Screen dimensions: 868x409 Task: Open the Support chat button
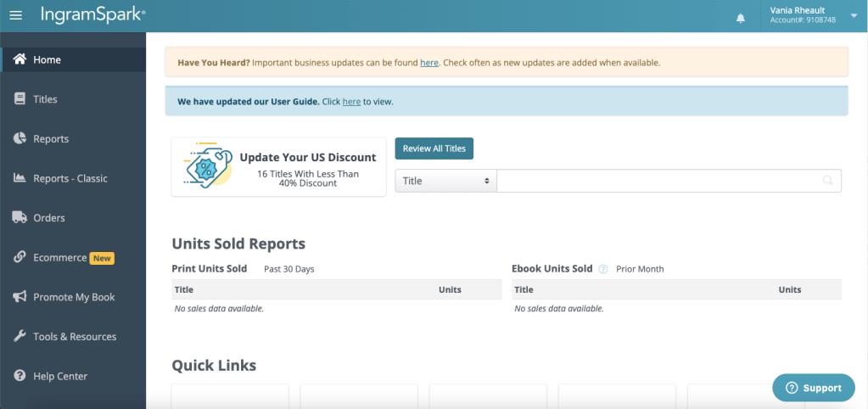[813, 388]
